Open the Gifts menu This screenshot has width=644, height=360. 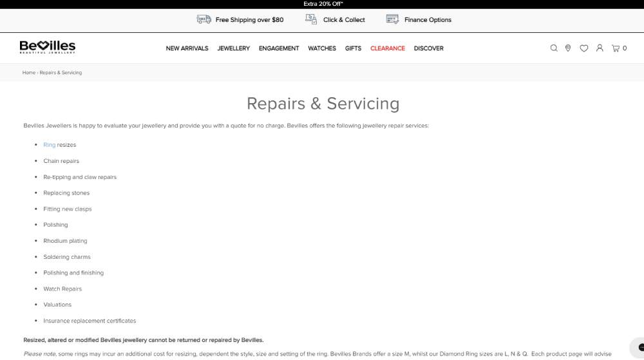(x=353, y=48)
